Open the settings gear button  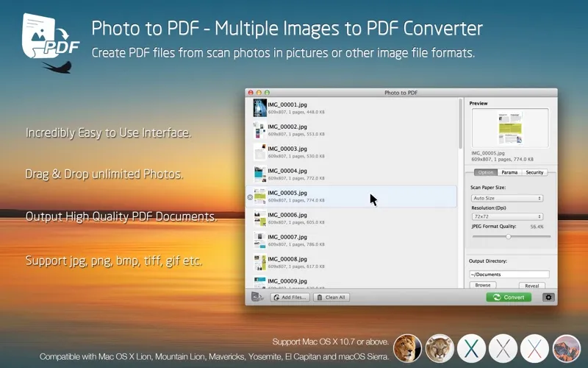(x=548, y=297)
